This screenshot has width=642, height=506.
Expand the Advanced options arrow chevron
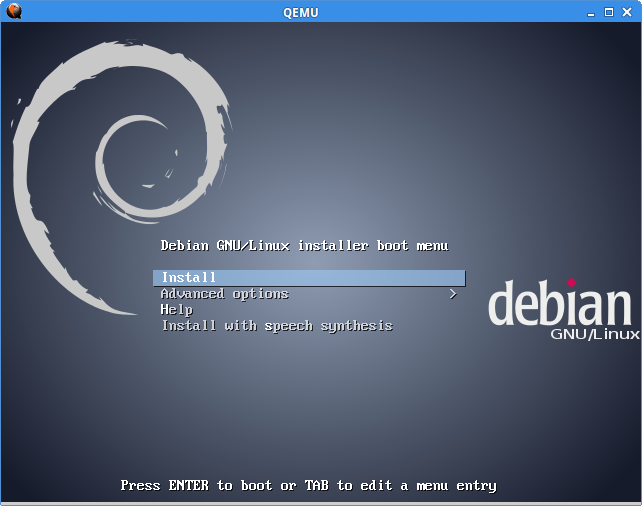452,294
